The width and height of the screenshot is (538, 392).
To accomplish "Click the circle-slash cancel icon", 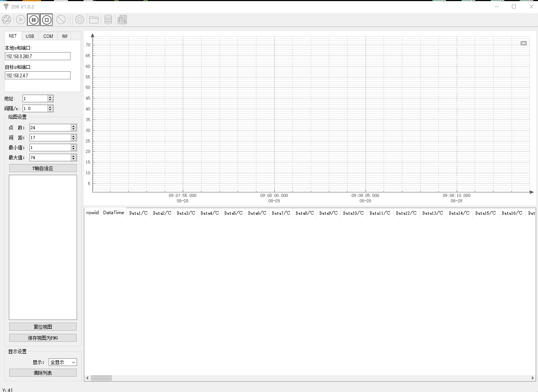I will [61, 20].
